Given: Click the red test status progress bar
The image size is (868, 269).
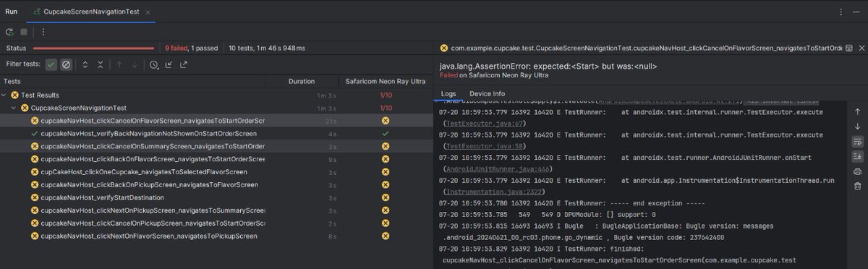Looking at the screenshot, I should pyautogui.click(x=93, y=48).
